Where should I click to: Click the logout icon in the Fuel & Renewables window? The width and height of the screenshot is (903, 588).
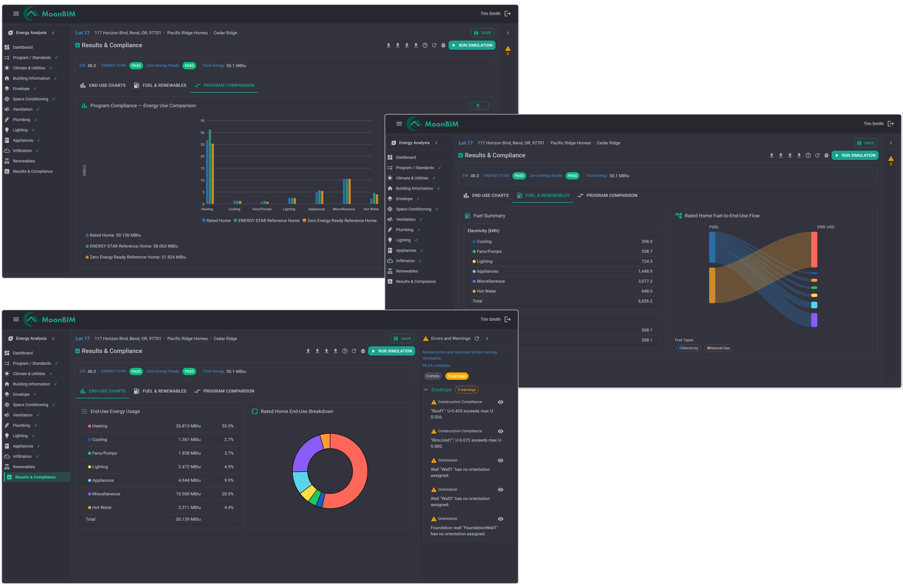tap(891, 124)
